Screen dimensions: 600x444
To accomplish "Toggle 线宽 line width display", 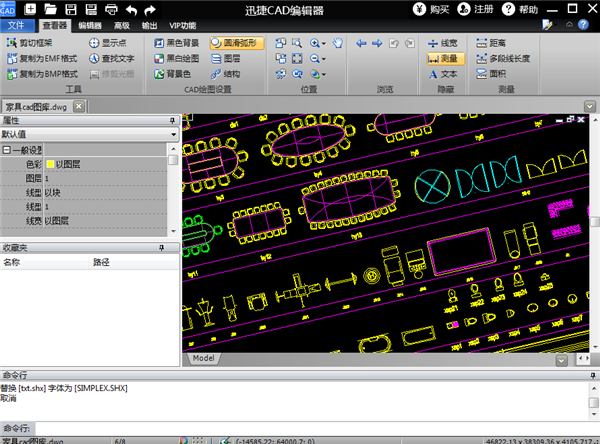I will 443,43.
